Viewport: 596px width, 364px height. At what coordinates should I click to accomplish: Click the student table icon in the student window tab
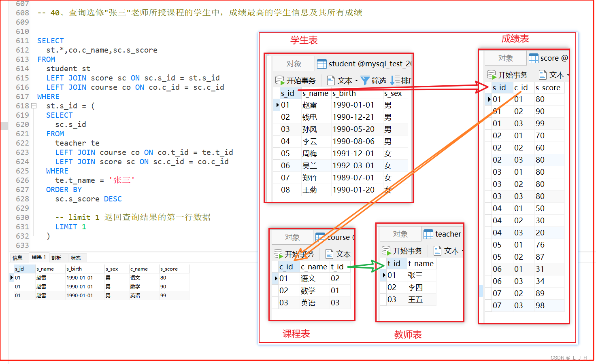322,64
